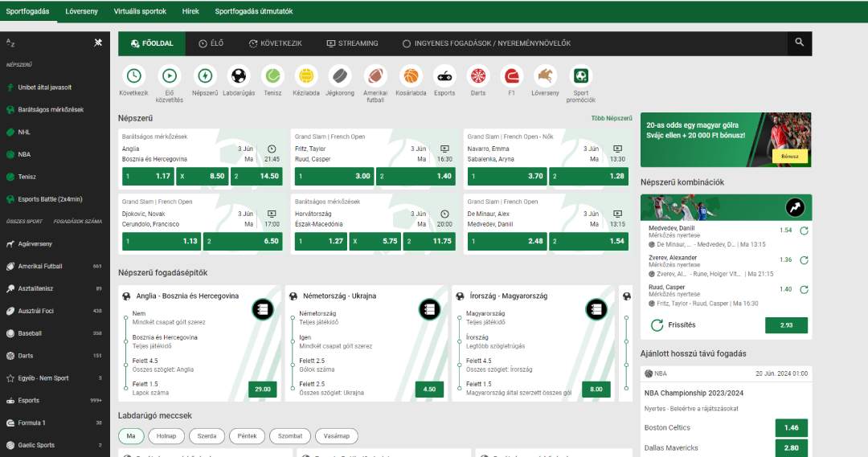
Task: Open bet builder icon for Írország - Magyarország
Action: pyautogui.click(x=596, y=309)
